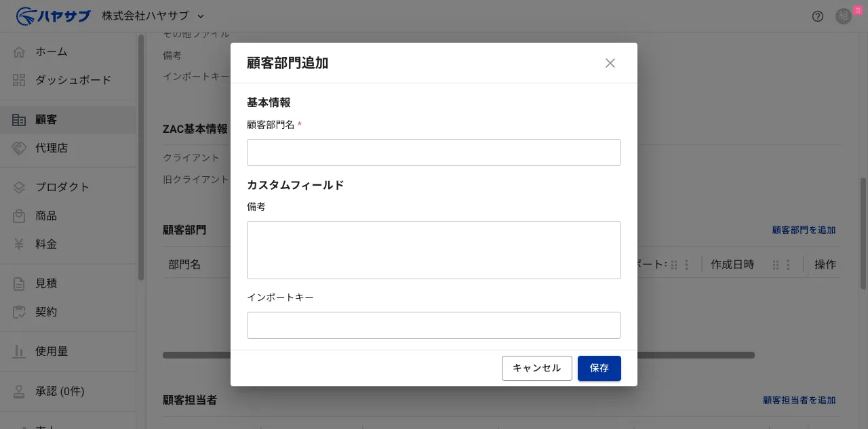The height and width of the screenshot is (429, 868).
Task: Open the help question mark icon
Action: pyautogui.click(x=818, y=16)
